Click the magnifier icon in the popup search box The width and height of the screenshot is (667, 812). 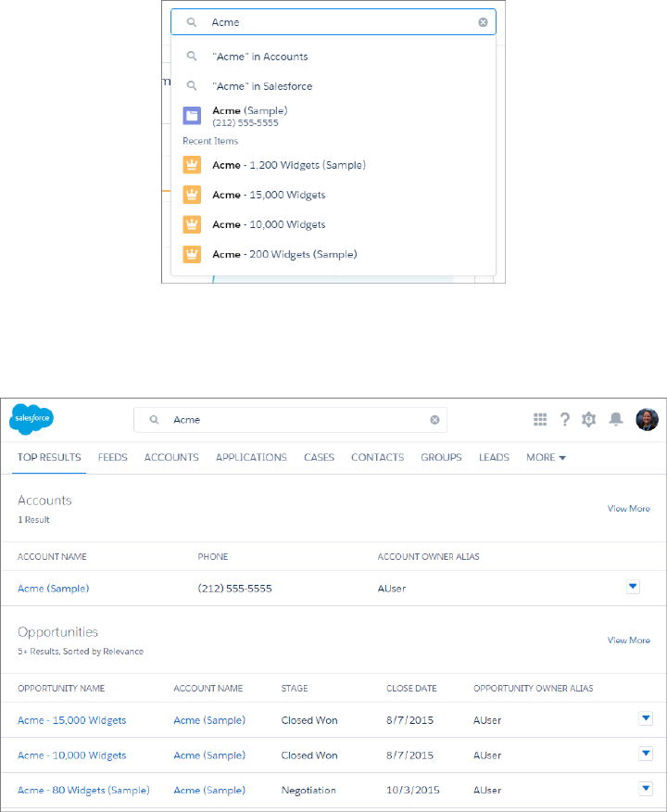click(192, 22)
